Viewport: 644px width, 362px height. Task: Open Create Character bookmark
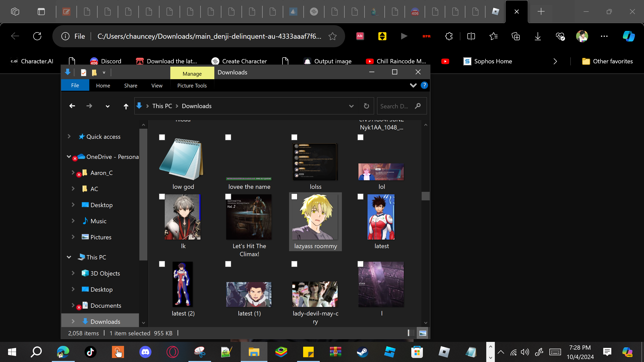pyautogui.click(x=239, y=61)
